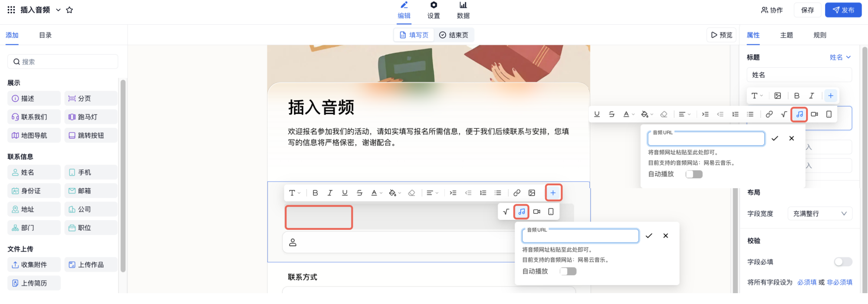The height and width of the screenshot is (304, 868).
Task: Add the 身份证 ID field component
Action: coord(34,191)
